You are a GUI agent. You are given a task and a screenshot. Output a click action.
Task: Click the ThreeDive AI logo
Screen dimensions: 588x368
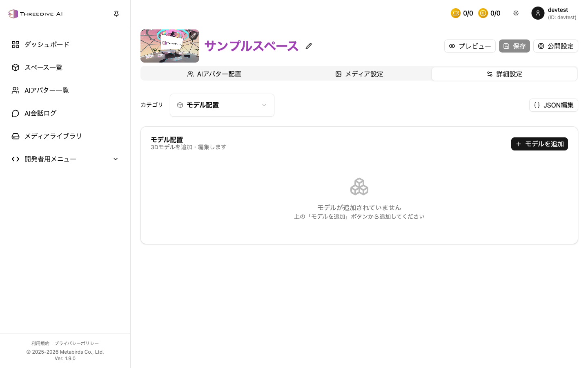click(x=35, y=14)
